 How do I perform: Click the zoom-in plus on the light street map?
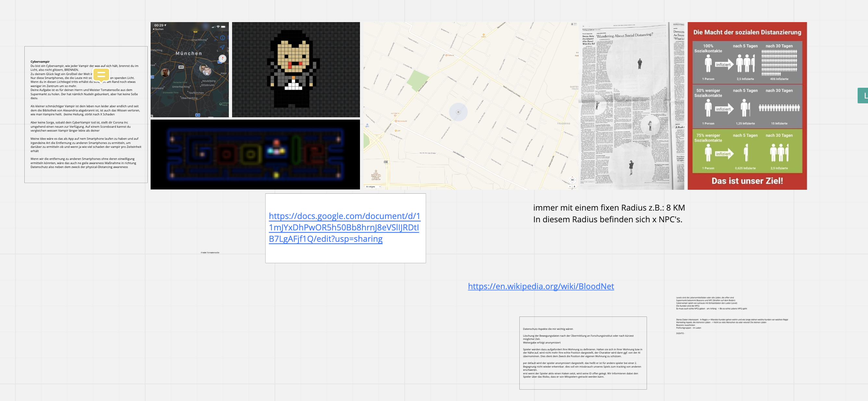click(x=575, y=187)
